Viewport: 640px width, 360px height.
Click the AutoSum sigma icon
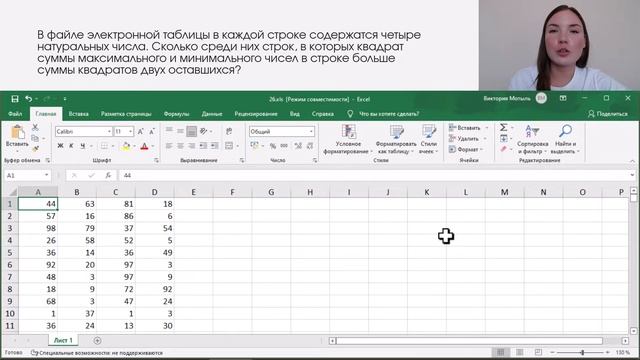(x=504, y=128)
